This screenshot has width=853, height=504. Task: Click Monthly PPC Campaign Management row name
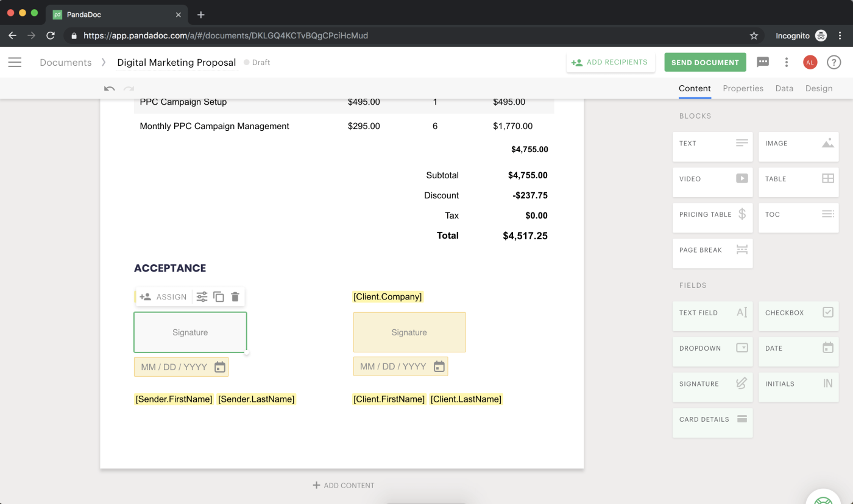[214, 126]
